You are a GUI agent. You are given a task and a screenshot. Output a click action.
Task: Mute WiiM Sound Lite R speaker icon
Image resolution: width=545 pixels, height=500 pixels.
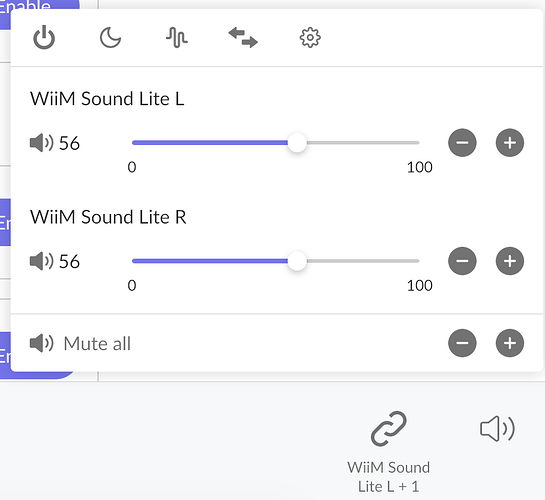click(42, 261)
